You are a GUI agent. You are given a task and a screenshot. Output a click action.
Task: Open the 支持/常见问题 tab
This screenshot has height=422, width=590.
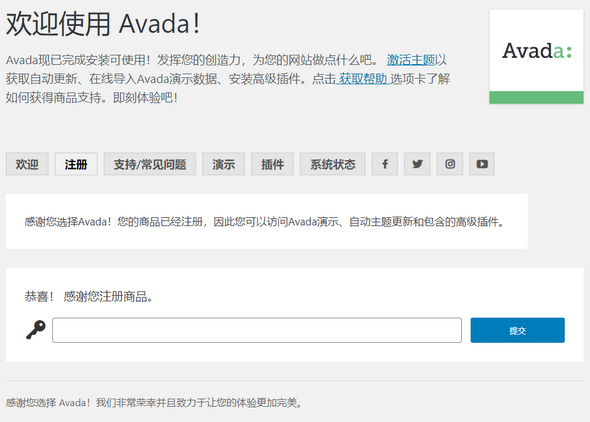coord(150,164)
